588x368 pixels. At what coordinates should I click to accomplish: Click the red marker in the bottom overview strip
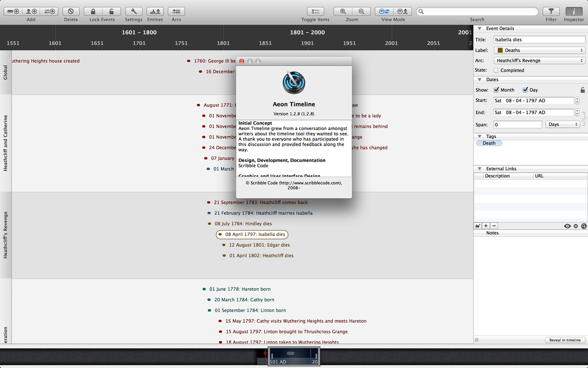tap(265, 353)
